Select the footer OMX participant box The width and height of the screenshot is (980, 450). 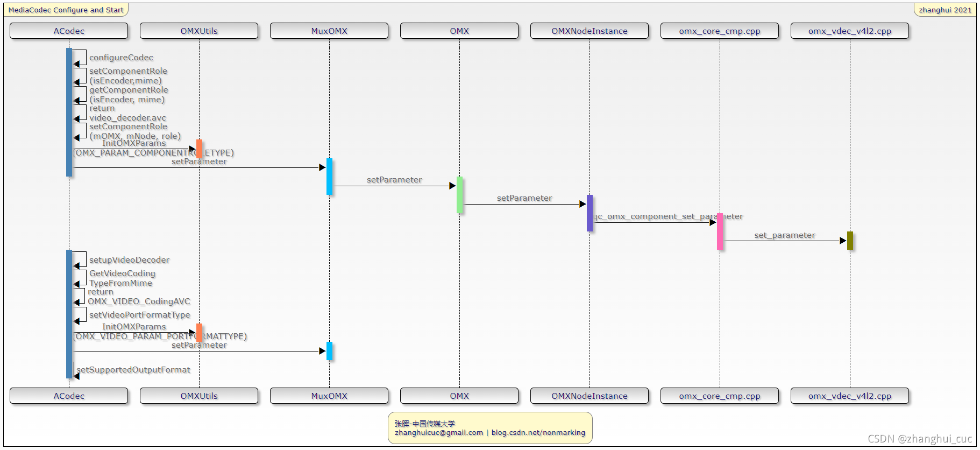coord(459,396)
